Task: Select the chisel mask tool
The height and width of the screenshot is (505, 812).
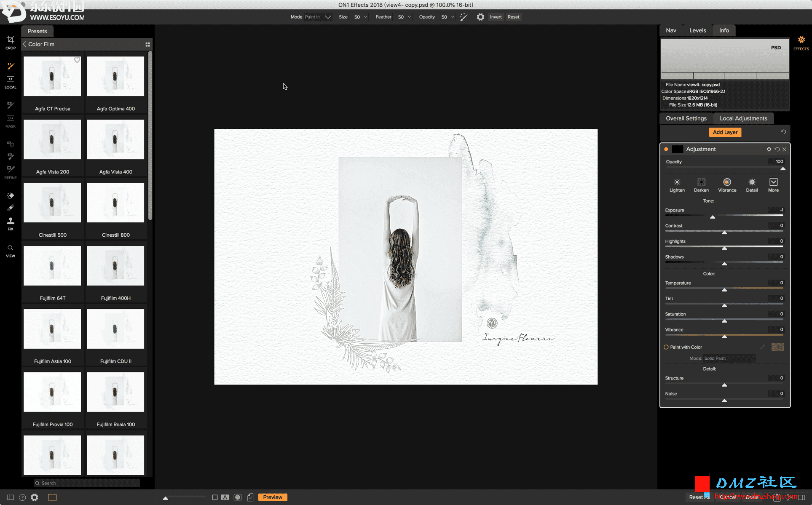Action: coord(11,157)
